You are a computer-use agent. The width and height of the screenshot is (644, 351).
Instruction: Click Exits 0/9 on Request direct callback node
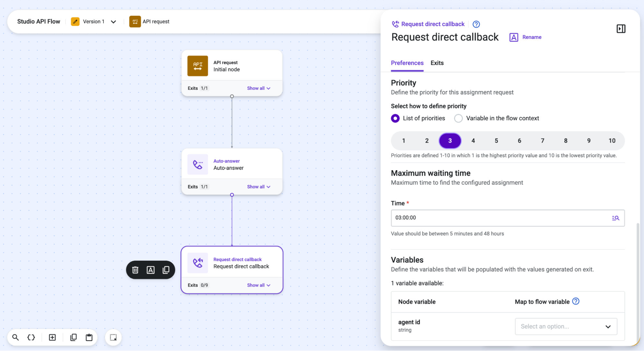tap(198, 285)
